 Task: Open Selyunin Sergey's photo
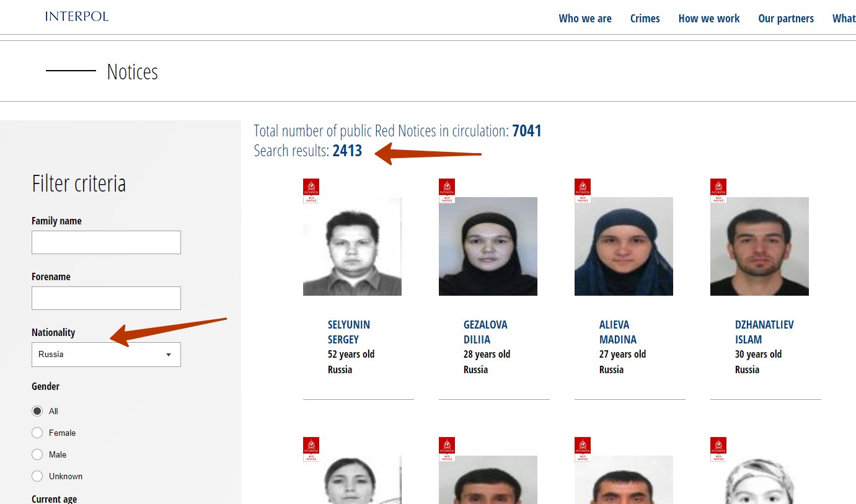pyautogui.click(x=352, y=246)
